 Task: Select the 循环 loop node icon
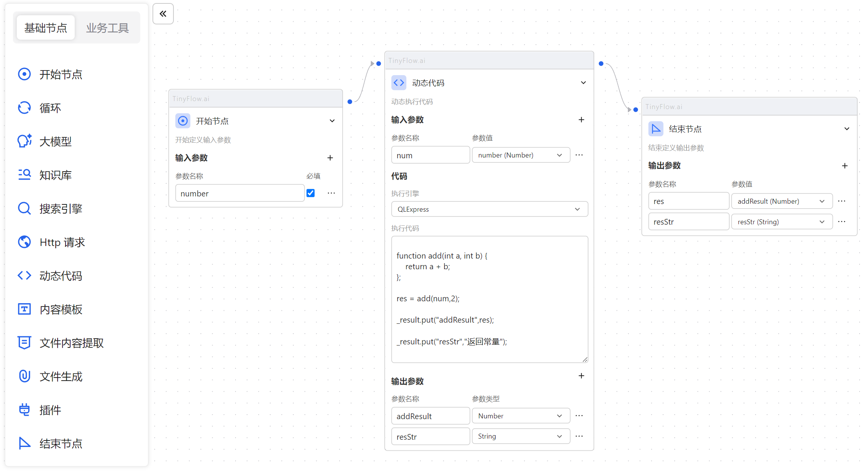click(x=24, y=108)
